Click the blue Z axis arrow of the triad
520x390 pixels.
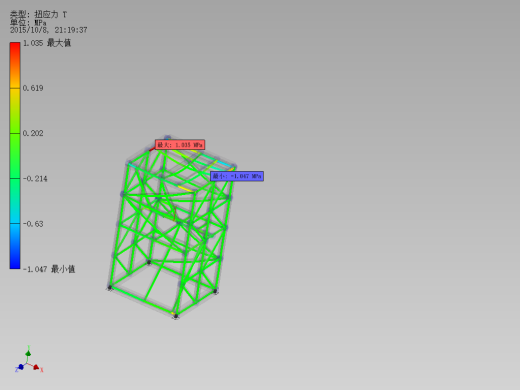(x=20, y=367)
